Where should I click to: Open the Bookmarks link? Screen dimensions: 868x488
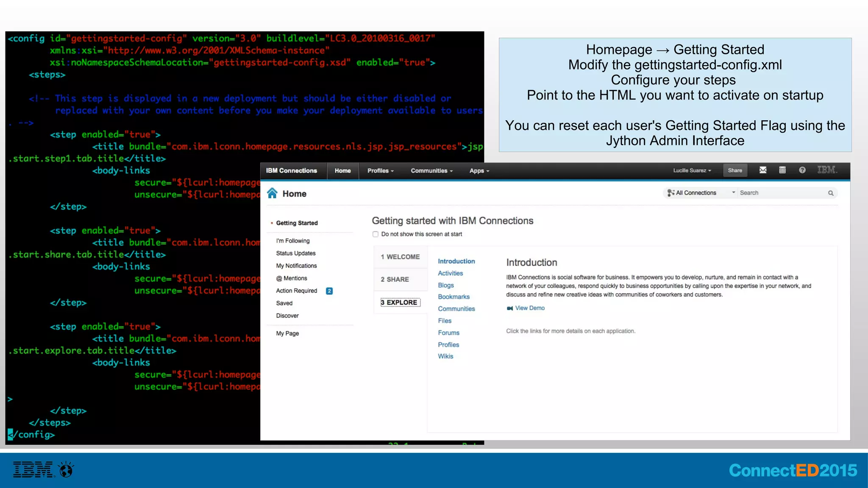(454, 297)
